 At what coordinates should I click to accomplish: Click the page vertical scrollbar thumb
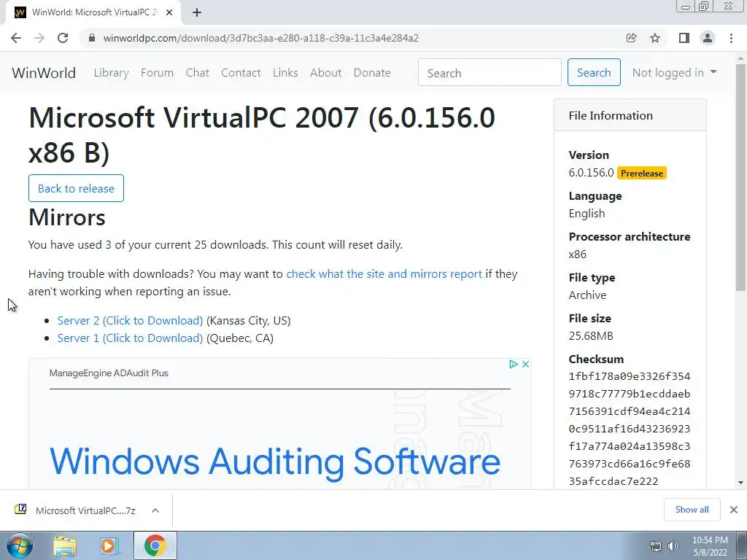tap(740, 177)
